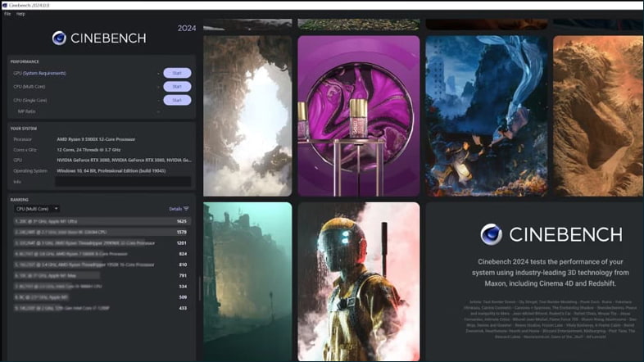Select the Apple M1 Ultra ranking row
This screenshot has height=362, width=644.
click(102, 221)
